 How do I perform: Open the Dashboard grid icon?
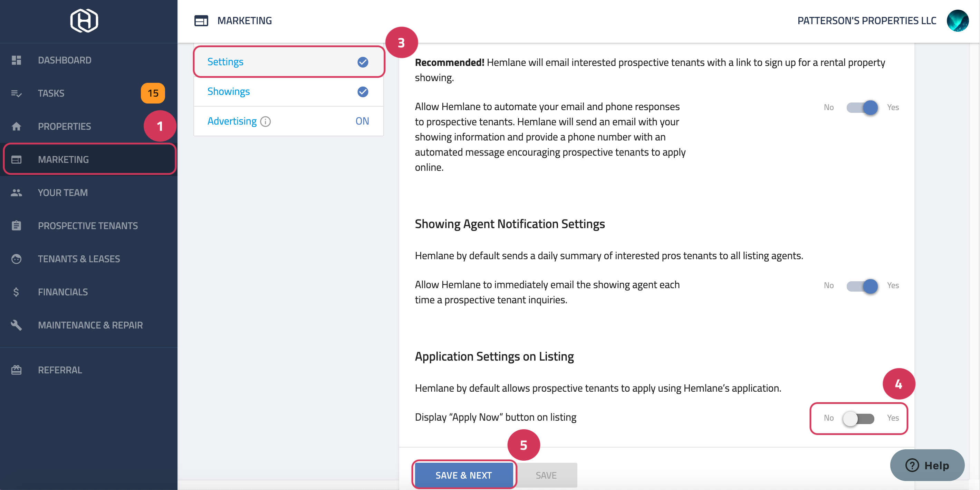pyautogui.click(x=16, y=60)
